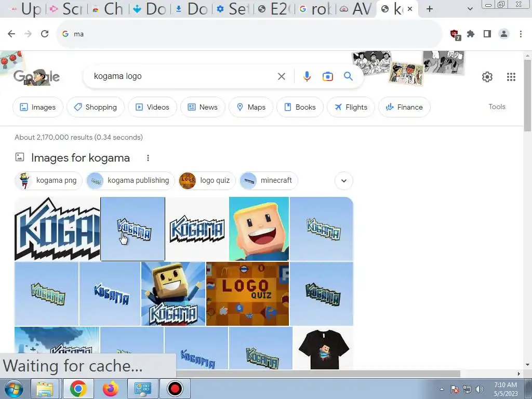Start voice search with the microphone
The height and width of the screenshot is (399, 532).
(x=307, y=77)
